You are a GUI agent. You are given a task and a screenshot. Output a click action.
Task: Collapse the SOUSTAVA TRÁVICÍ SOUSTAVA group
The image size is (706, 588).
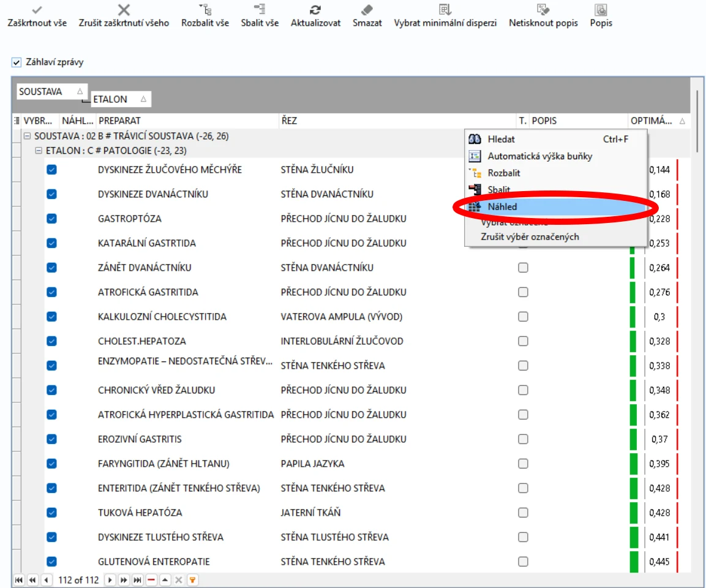tap(27, 135)
